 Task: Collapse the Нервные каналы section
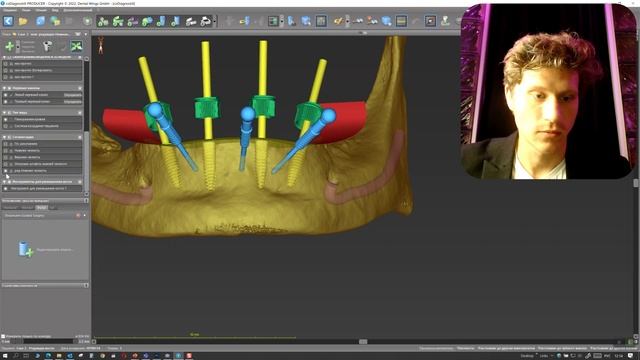(x=4, y=88)
